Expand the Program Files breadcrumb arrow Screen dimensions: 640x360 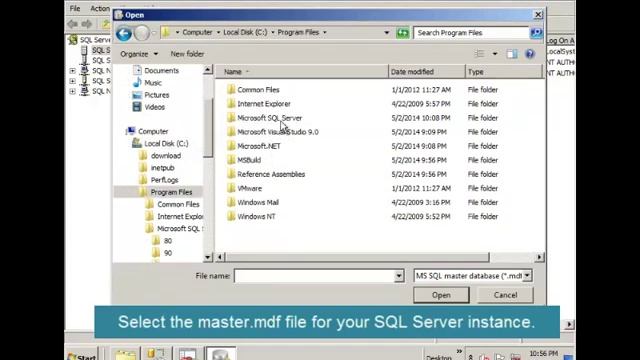tap(325, 32)
